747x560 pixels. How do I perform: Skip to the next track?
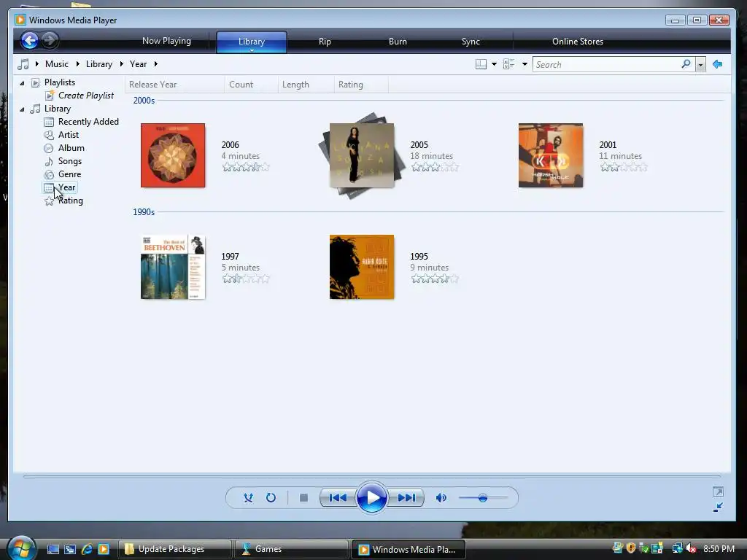click(406, 497)
